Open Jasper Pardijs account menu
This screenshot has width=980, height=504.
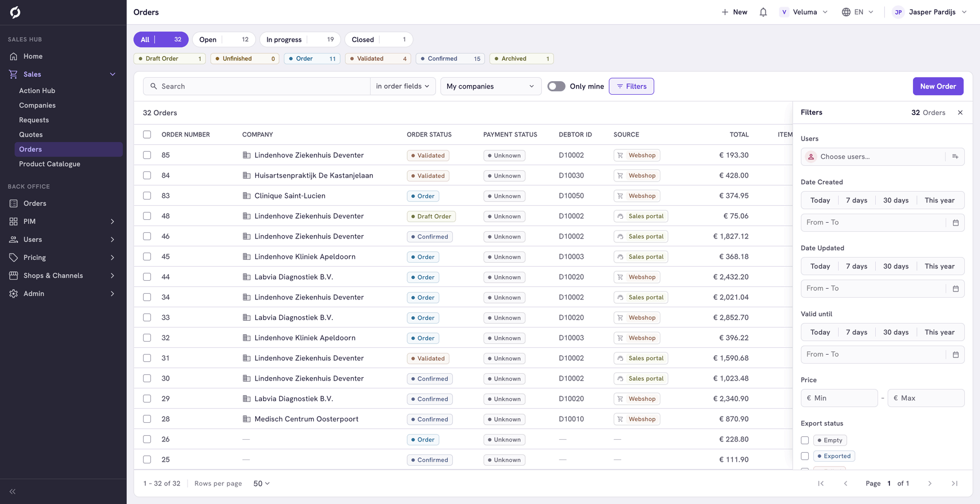click(x=930, y=12)
